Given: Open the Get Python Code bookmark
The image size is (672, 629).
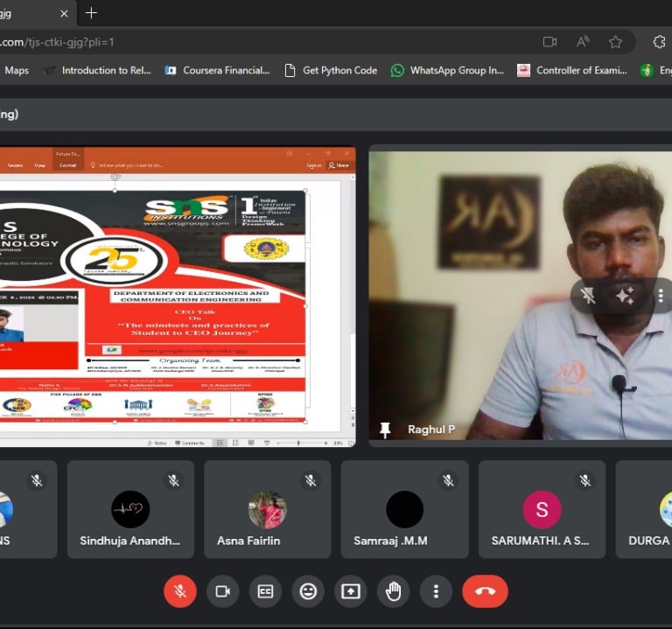Looking at the screenshot, I should pos(332,70).
